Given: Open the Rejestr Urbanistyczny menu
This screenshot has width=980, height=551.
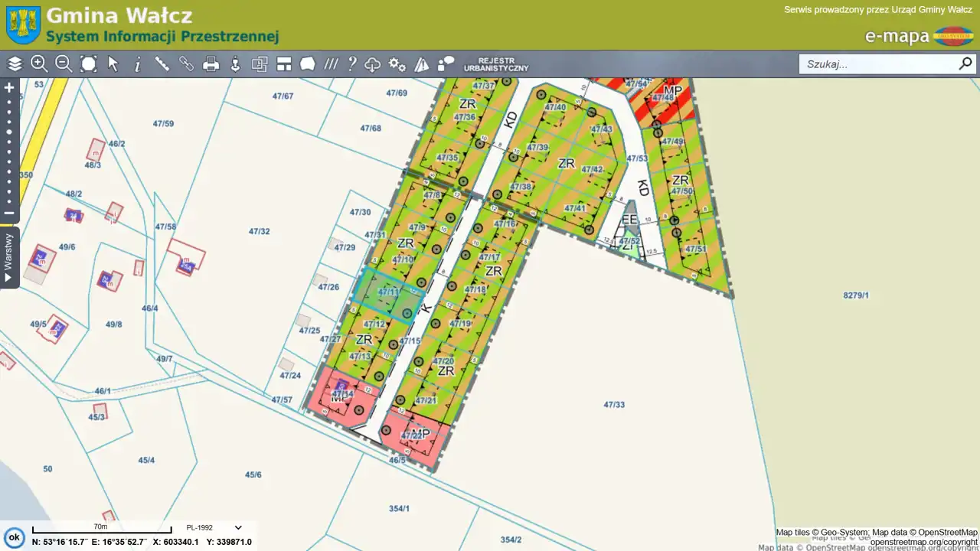Looking at the screenshot, I should coord(495,64).
